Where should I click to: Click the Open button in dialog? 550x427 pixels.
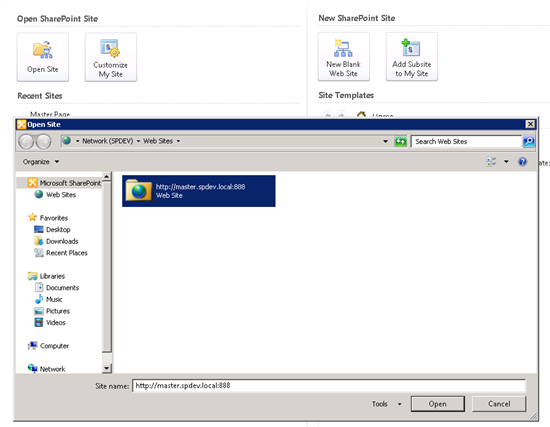tap(438, 404)
